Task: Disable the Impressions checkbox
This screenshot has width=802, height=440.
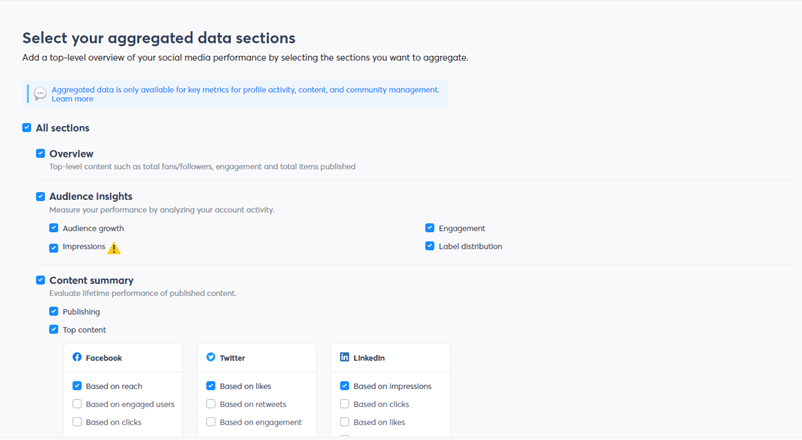Action: coord(54,247)
